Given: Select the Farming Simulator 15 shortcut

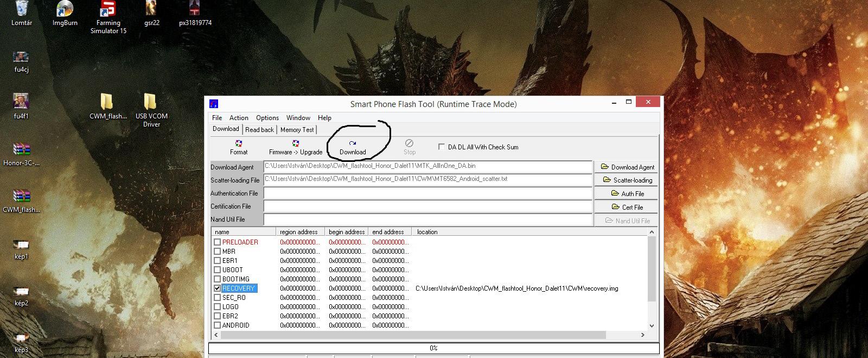Looking at the screenshot, I should (x=108, y=17).
